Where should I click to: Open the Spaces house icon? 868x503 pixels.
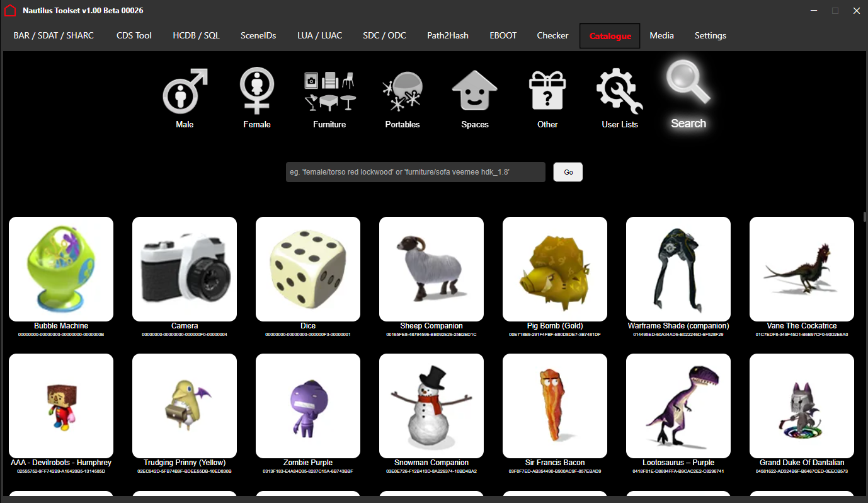(x=475, y=91)
